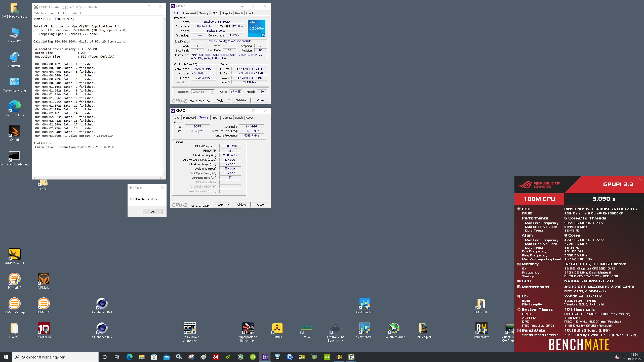
Task: Open the OVIZ Hardware Lab desktop folder
Action: (14, 10)
